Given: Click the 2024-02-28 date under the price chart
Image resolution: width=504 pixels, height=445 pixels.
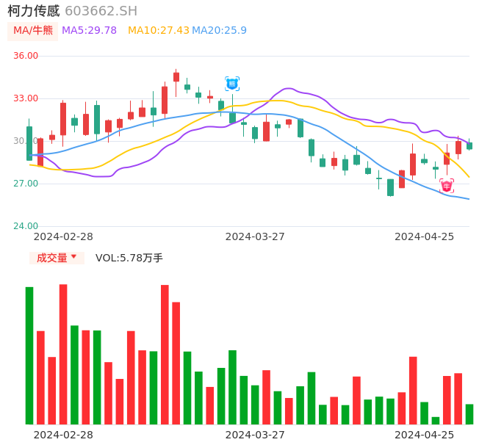Looking at the screenshot, I should tap(63, 236).
